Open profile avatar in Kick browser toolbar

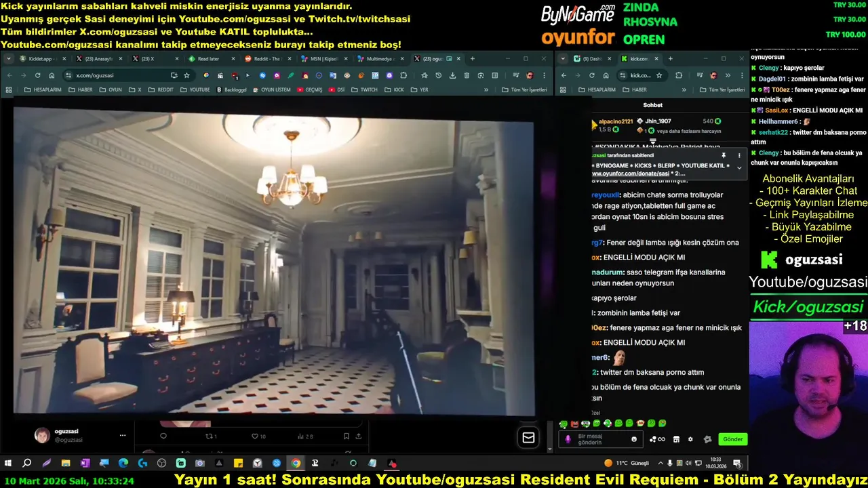click(713, 75)
